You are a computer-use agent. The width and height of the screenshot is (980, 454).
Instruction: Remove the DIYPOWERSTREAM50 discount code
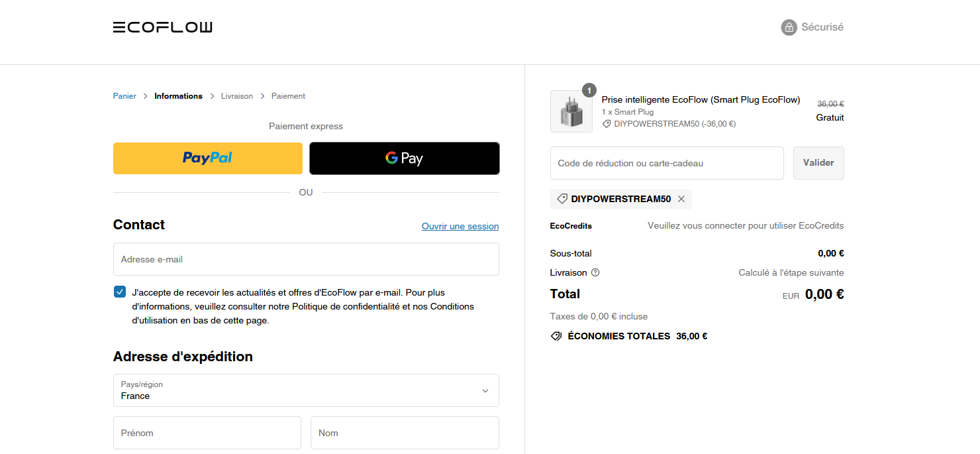pos(681,199)
